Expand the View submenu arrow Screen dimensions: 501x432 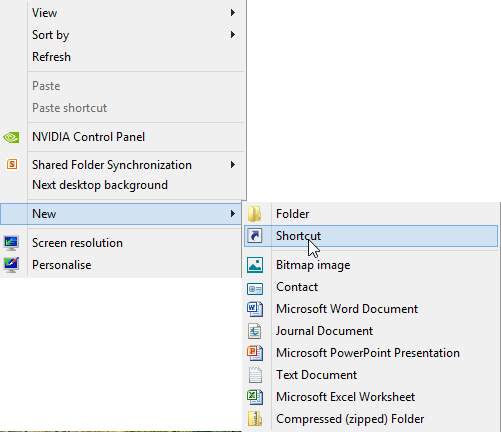(x=233, y=13)
